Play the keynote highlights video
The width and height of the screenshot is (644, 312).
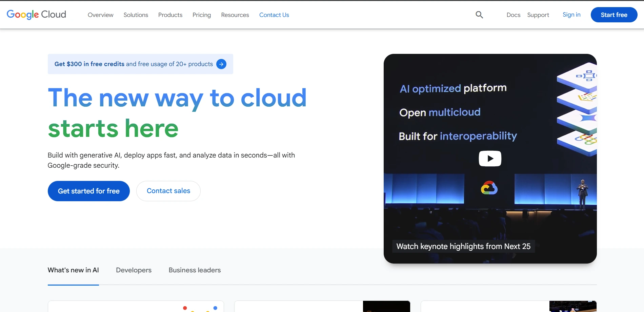[490, 159]
